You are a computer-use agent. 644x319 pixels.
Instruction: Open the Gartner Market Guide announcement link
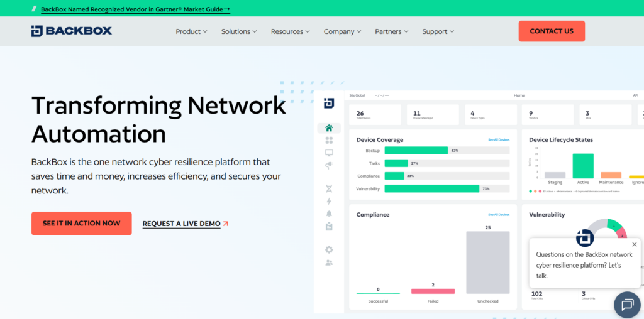click(136, 9)
